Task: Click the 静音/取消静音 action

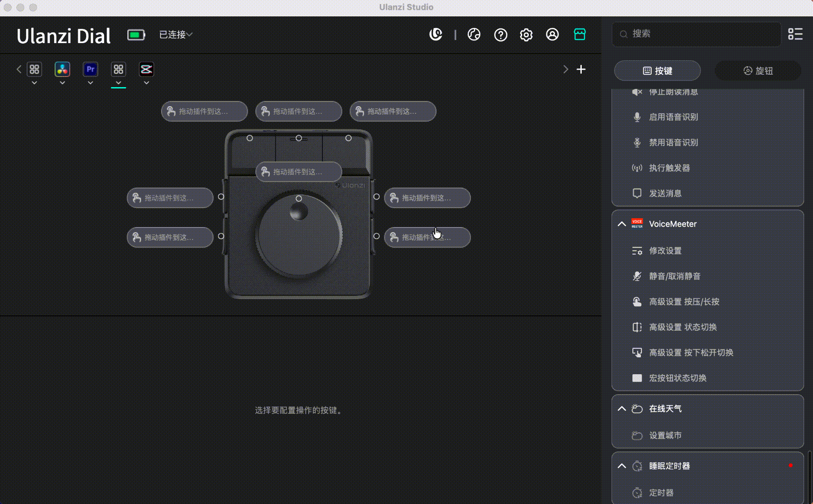Action: click(x=674, y=276)
